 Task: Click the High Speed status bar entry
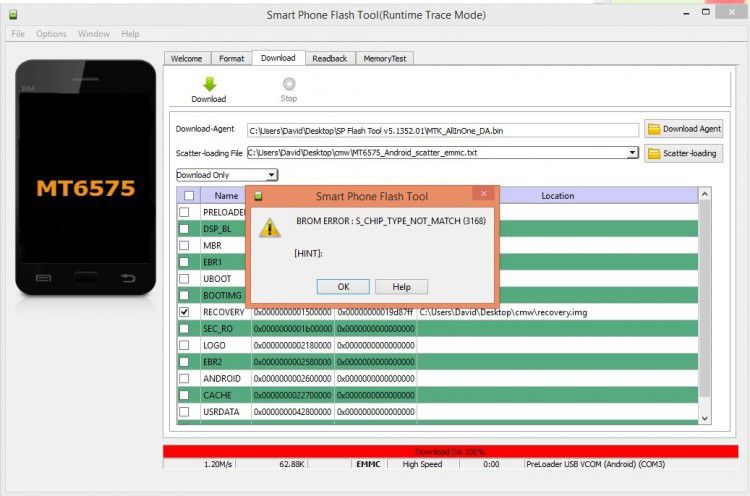click(422, 464)
